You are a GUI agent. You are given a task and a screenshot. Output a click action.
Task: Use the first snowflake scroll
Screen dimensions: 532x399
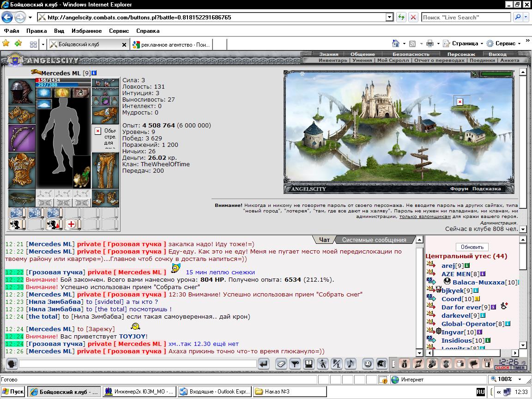click(x=17, y=214)
